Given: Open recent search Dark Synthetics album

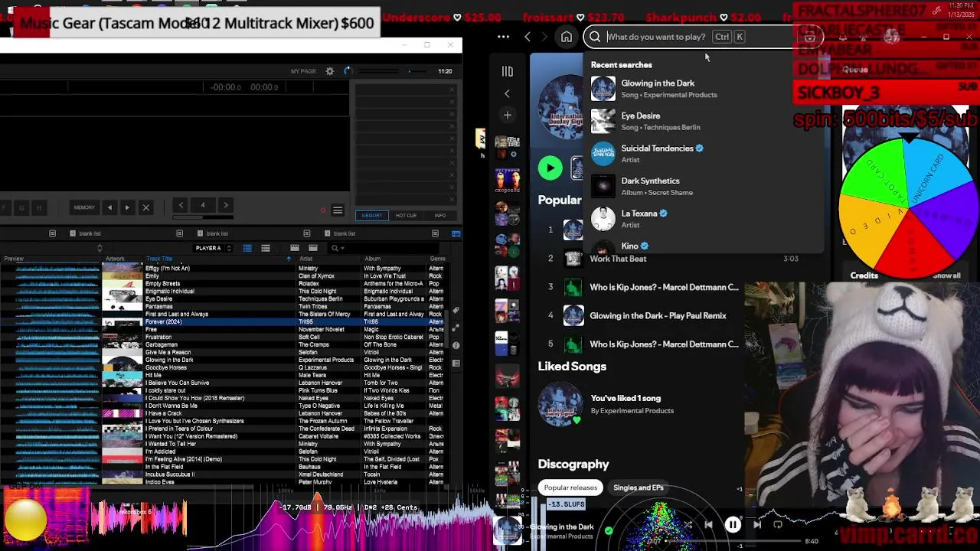Looking at the screenshot, I should [702, 187].
